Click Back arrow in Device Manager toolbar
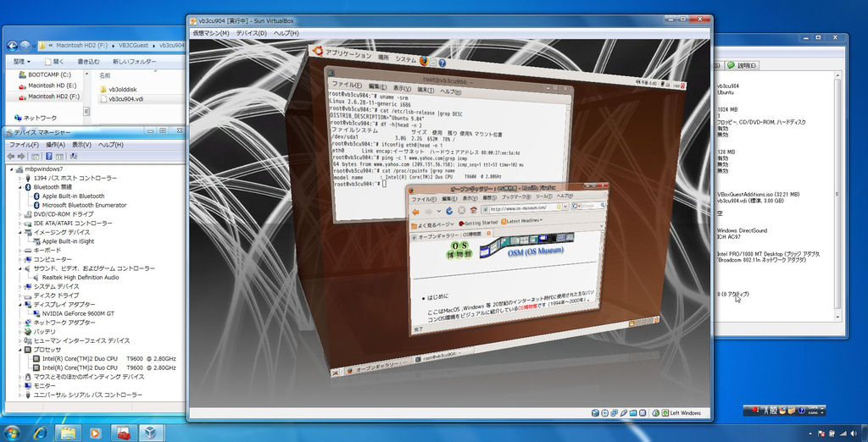This screenshot has width=868, height=442. coord(10,157)
